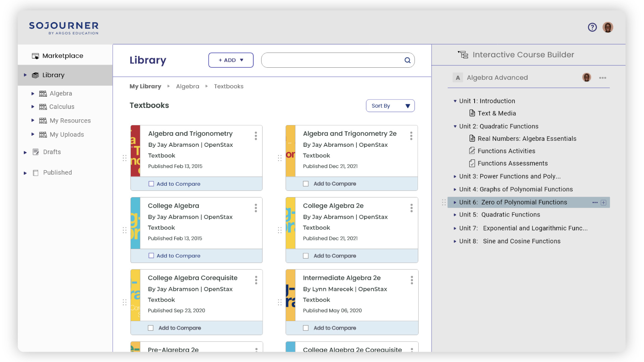Check Add to Compare for College Algebra Corequisite
Viewport: 644px width, 362px height.
point(151,328)
